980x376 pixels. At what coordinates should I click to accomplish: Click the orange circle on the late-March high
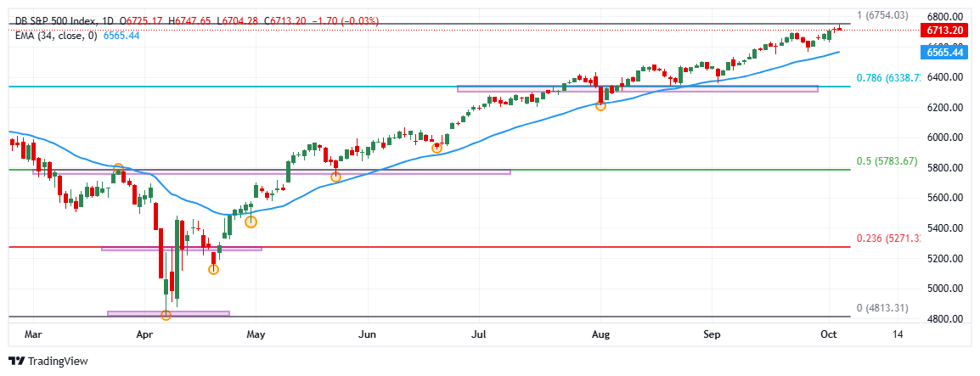coord(119,169)
